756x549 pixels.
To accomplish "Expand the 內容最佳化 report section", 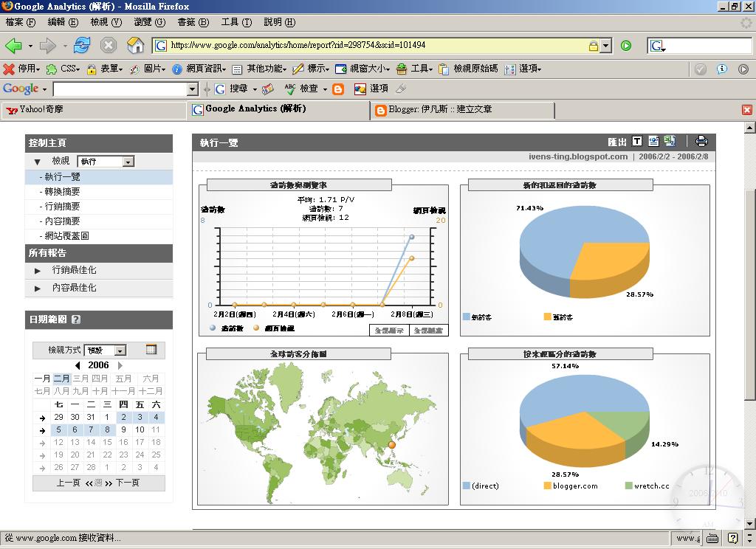I will click(x=73, y=288).
